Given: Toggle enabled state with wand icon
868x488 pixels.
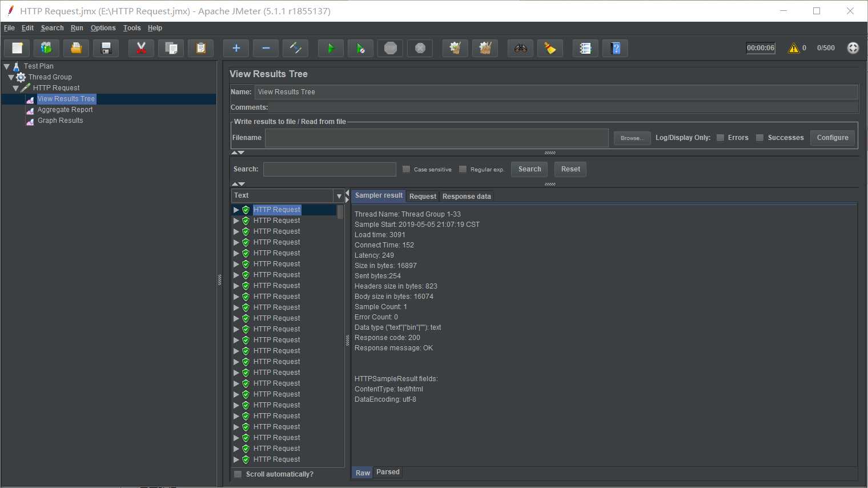Looking at the screenshot, I should (x=296, y=48).
